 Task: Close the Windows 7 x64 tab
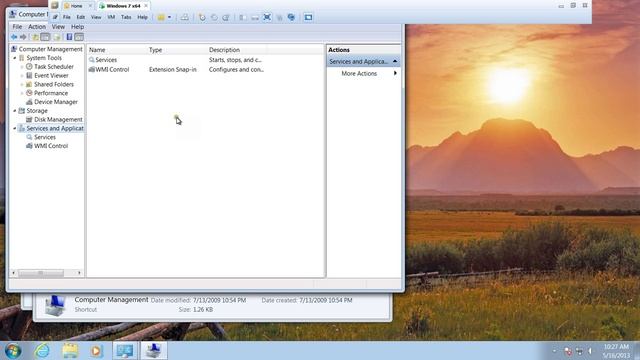coord(146,6)
